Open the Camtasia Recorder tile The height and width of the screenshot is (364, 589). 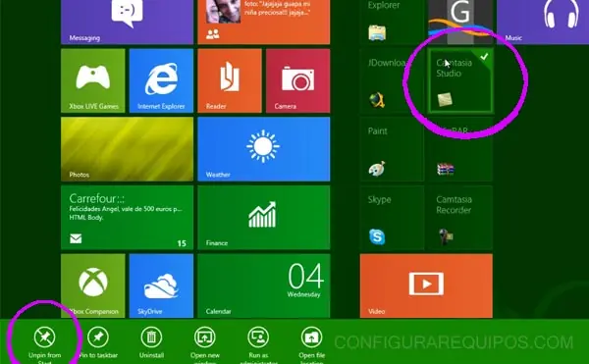tap(460, 217)
